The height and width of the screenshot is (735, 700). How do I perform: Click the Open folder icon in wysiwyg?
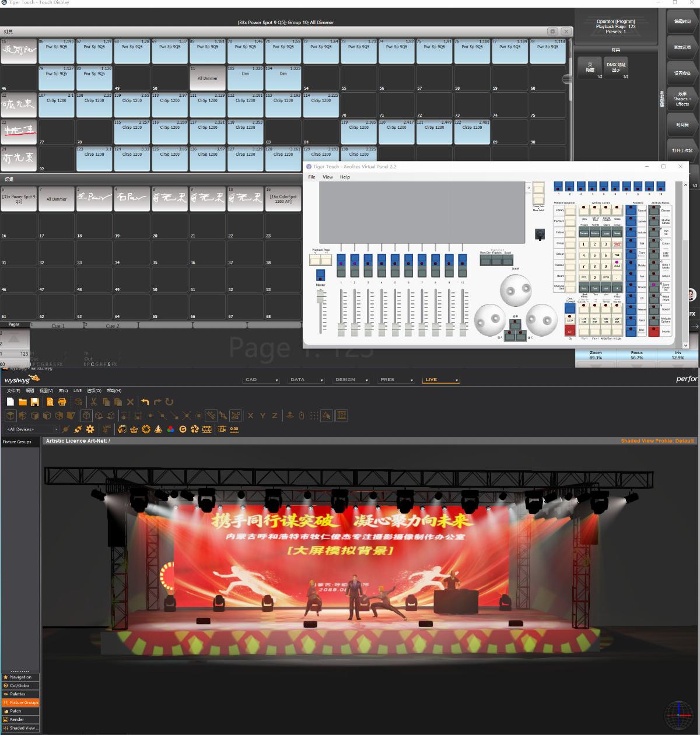pyautogui.click(x=23, y=402)
